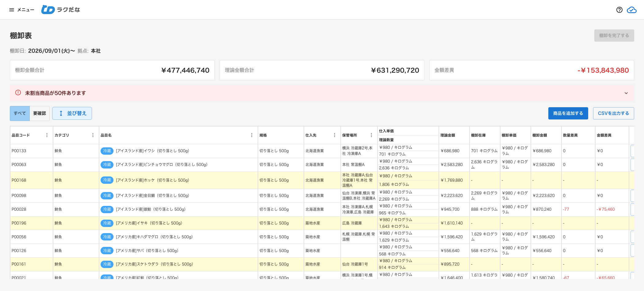The image size is (644, 291).
Task: Open カテゴリ column options menu
Action: 93,135
